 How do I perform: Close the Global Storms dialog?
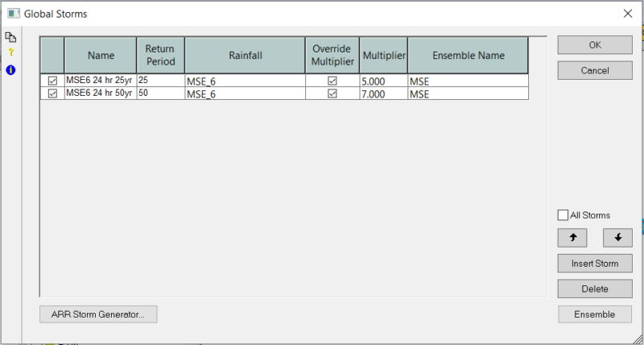point(628,14)
